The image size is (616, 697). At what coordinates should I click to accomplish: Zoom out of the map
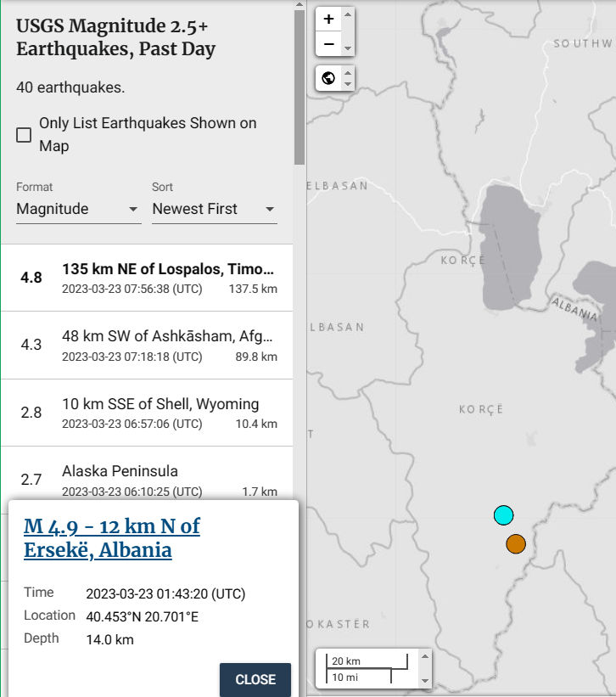(328, 43)
